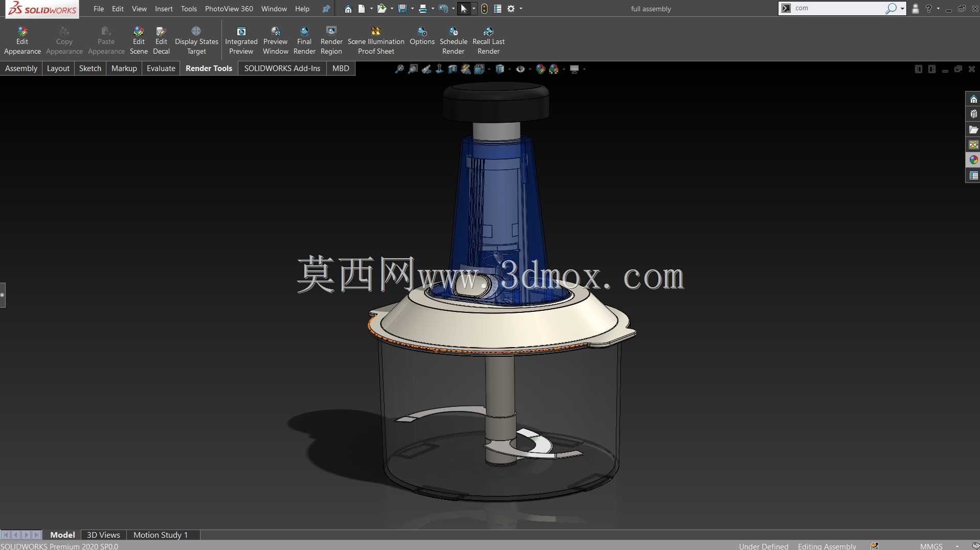The height and width of the screenshot is (550, 980).
Task: Open the Help question mark
Action: [x=928, y=9]
